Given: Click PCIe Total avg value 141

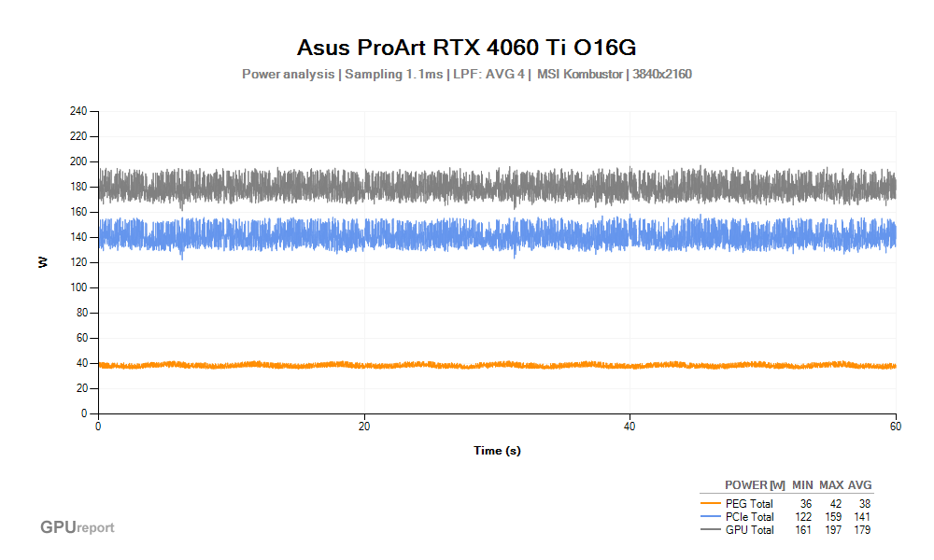Looking at the screenshot, I should point(862,517).
